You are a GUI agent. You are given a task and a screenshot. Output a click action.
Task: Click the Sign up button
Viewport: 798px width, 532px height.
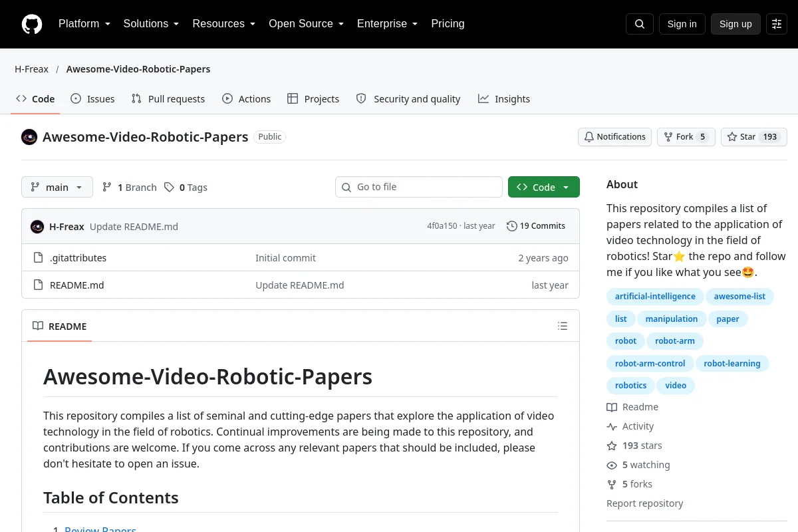(x=735, y=24)
